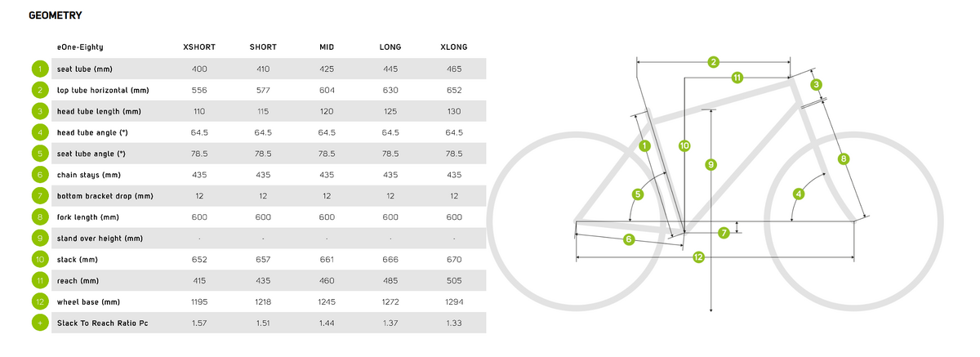Click the Slack To Reach Ratio Pc label
The width and height of the screenshot is (980, 357).
[103, 324]
